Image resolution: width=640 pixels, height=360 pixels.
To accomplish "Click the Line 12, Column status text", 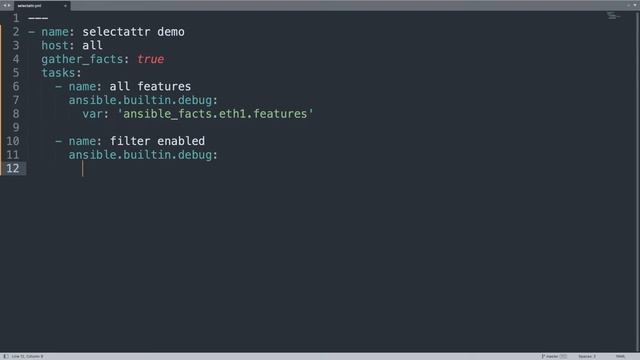I will click(27, 356).
